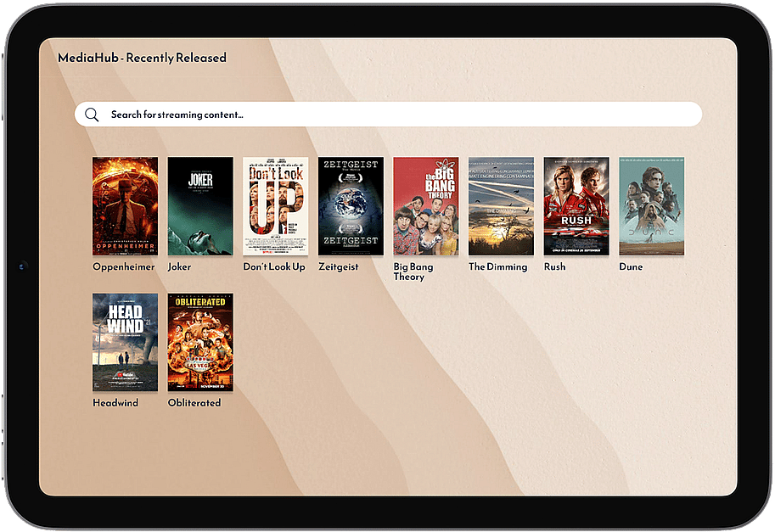This screenshot has height=532, width=775.
Task: Click the MediaHub - Recently Released heading
Action: (x=142, y=58)
